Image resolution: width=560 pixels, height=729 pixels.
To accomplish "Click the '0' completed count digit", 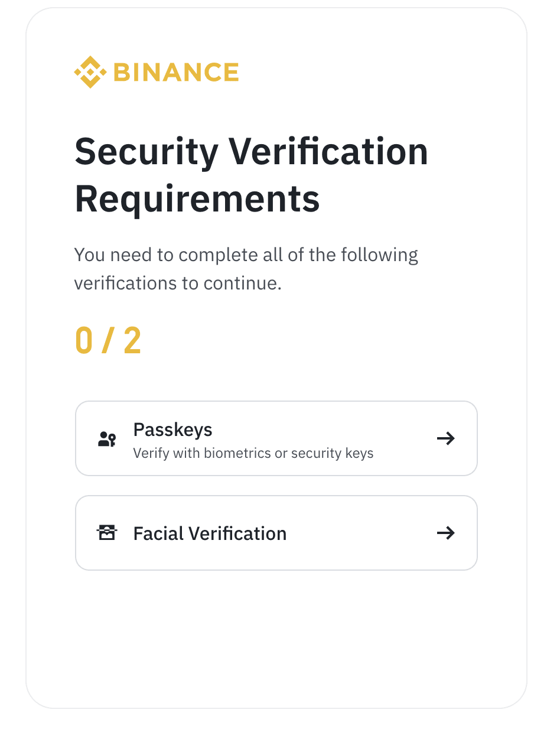I will pos(84,341).
